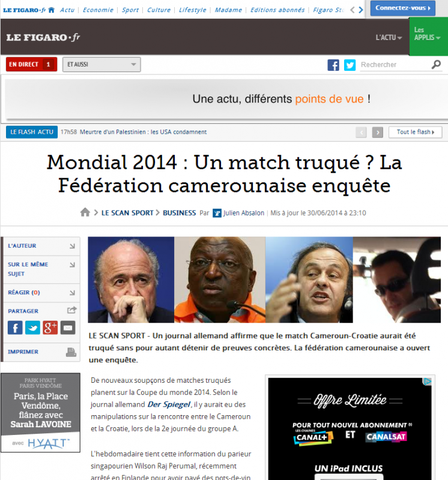
Task: Share article via Facebook in Partager
Action: click(x=15, y=328)
